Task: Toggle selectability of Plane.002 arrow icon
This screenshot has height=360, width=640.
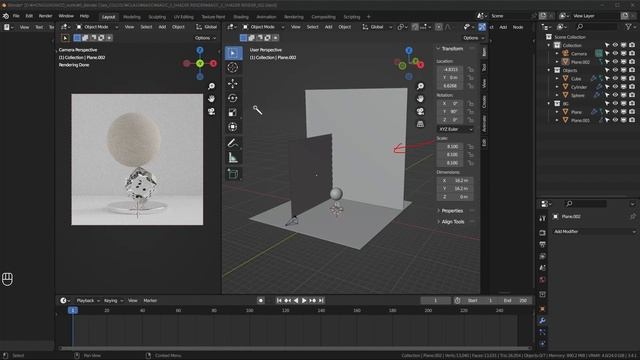Action: click(x=607, y=62)
